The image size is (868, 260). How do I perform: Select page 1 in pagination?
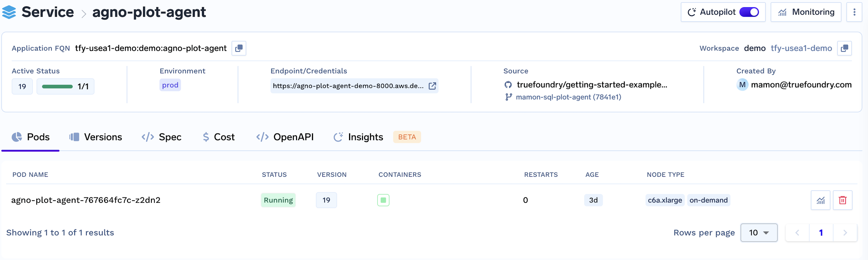821,233
